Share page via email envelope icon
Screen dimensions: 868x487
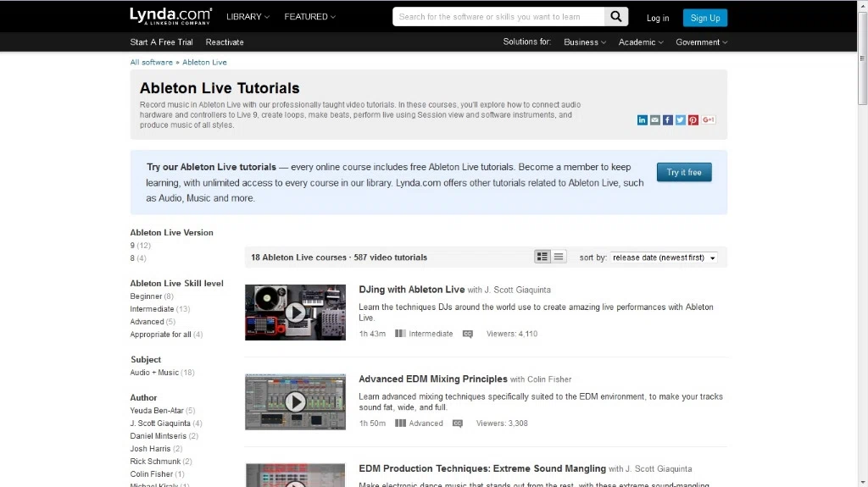[655, 120]
